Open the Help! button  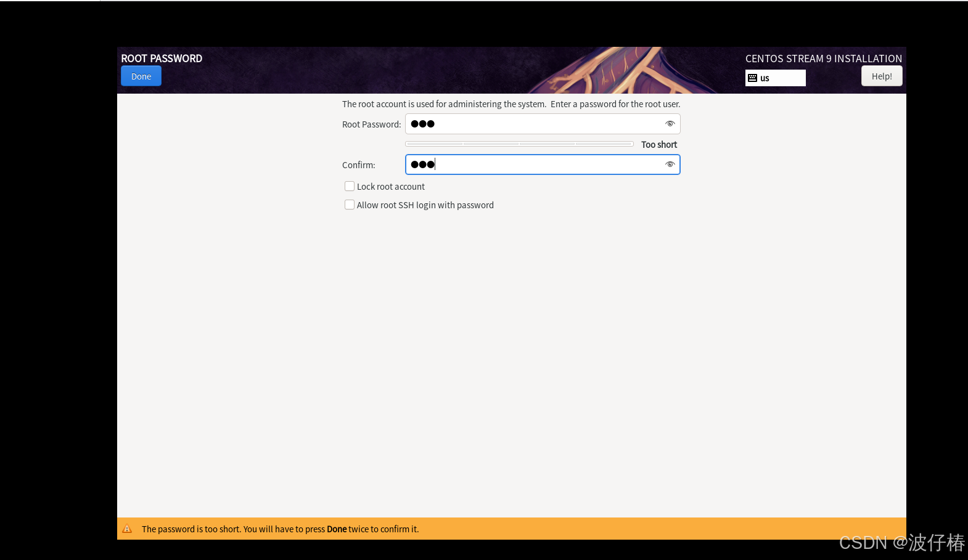(882, 76)
